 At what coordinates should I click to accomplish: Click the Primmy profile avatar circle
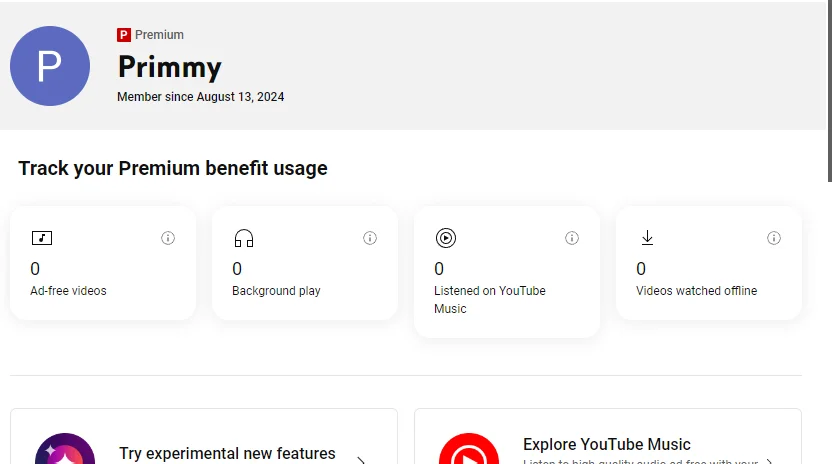pyautogui.click(x=50, y=66)
